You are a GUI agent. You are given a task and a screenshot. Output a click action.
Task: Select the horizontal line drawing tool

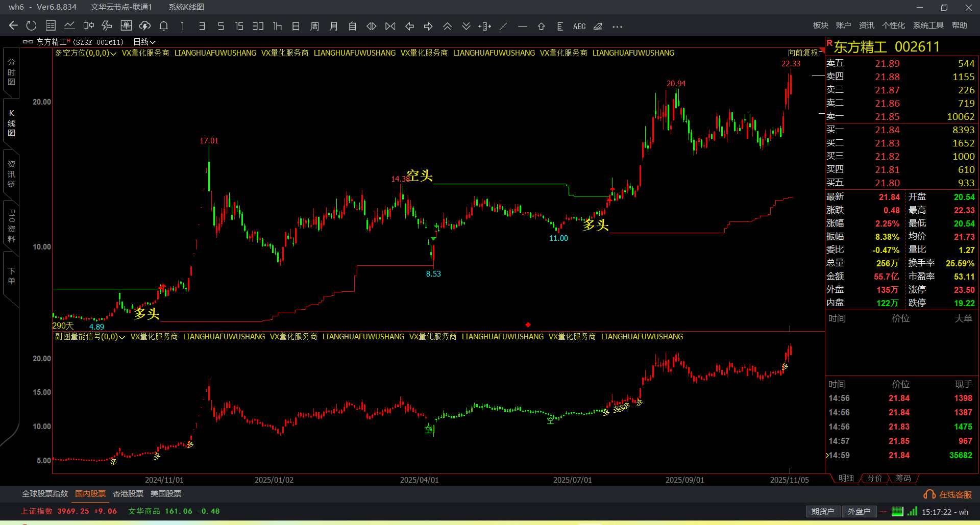[522, 26]
